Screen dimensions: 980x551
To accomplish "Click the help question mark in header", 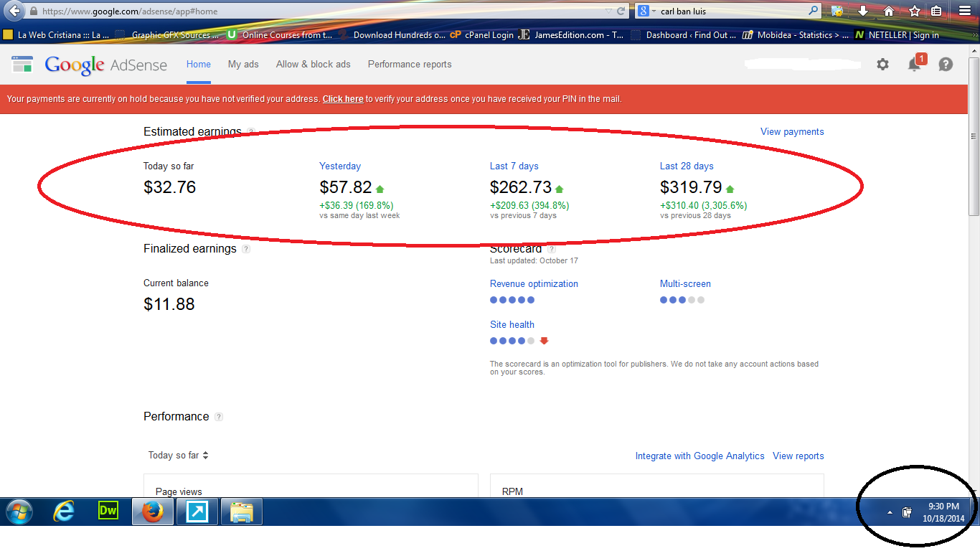I will point(946,65).
